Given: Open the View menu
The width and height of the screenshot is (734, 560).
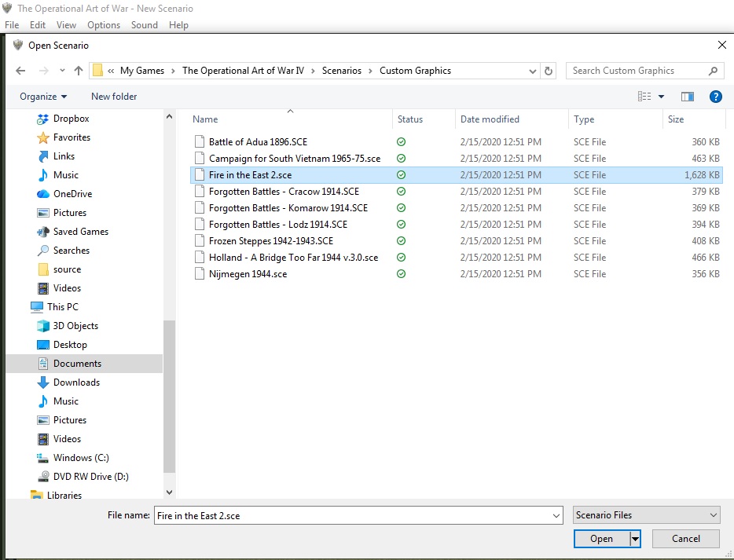Looking at the screenshot, I should (x=66, y=25).
